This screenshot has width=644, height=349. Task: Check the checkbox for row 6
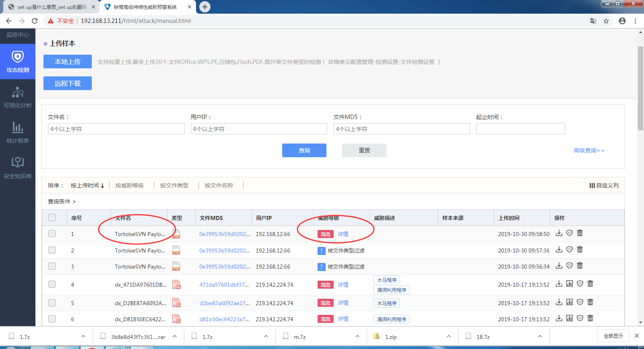[x=52, y=319]
